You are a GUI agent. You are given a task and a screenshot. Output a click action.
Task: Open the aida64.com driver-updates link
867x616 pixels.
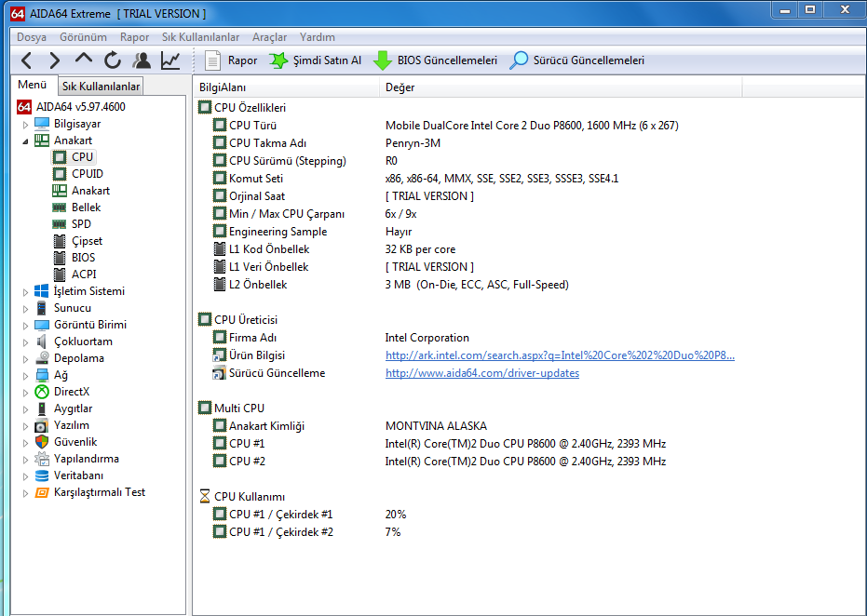[481, 373]
